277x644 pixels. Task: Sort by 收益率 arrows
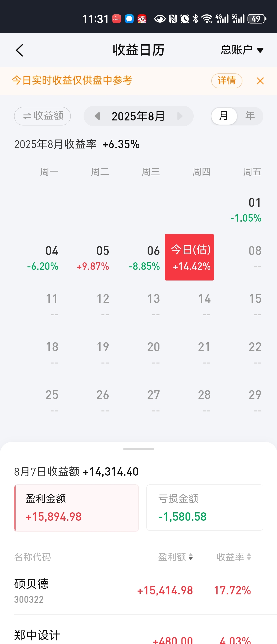249,557
